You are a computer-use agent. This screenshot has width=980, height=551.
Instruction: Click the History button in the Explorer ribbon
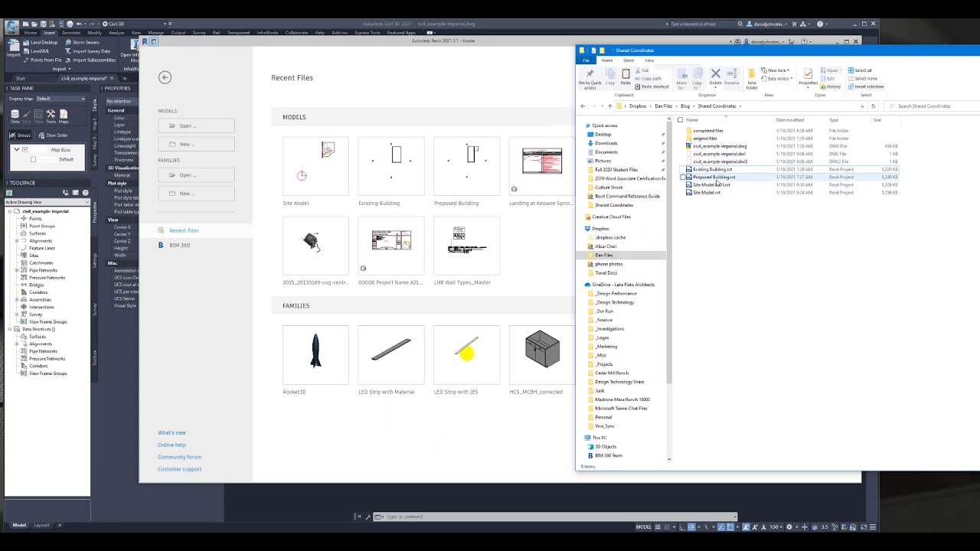(x=831, y=86)
